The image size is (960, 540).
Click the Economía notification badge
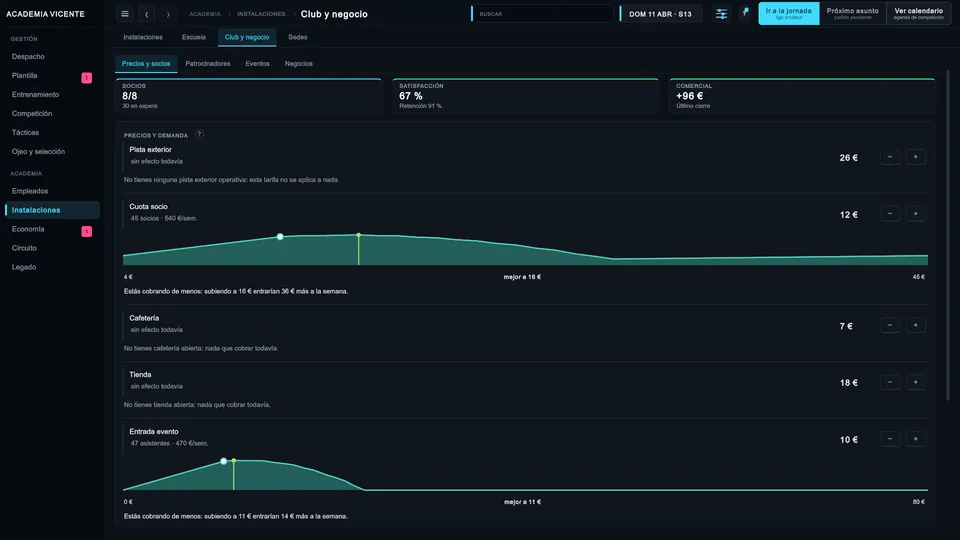pos(87,231)
